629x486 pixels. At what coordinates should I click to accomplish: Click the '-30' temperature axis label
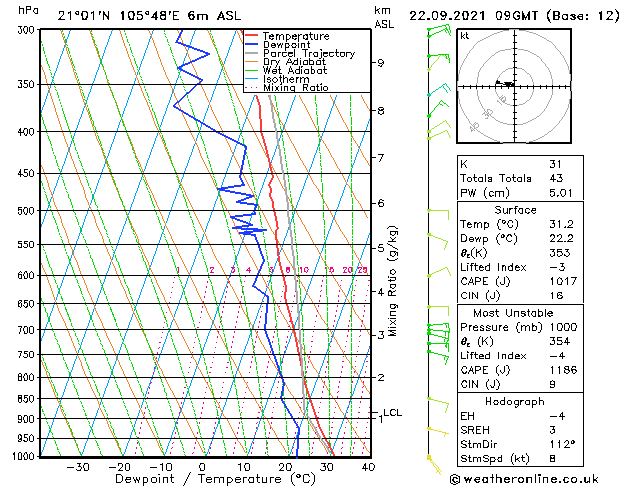[x=78, y=468]
